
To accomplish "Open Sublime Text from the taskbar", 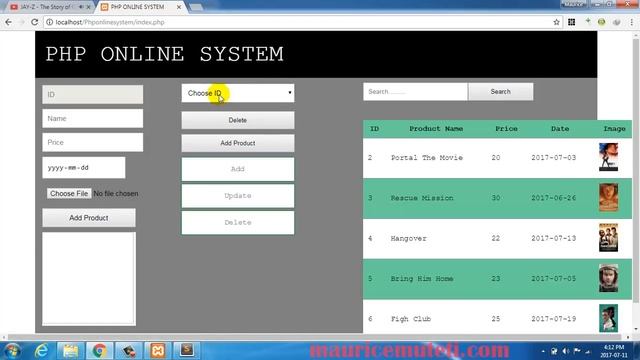I will pos(187,351).
